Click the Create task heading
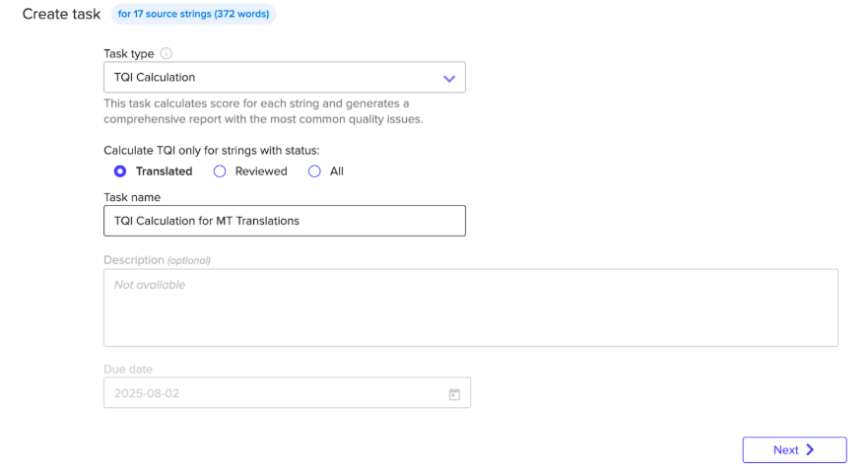The width and height of the screenshot is (868, 473). 61,15
